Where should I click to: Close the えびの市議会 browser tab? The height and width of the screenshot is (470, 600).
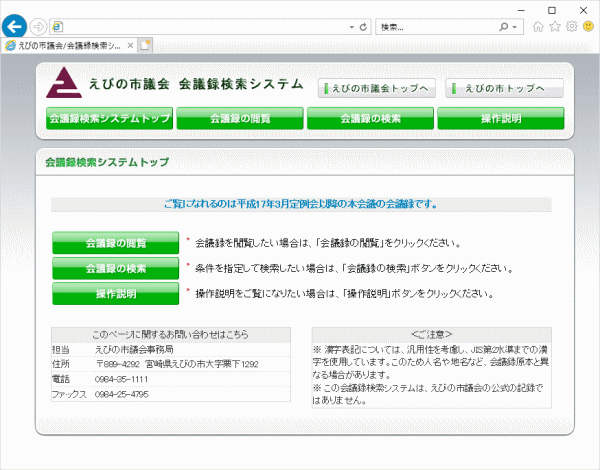click(x=130, y=46)
